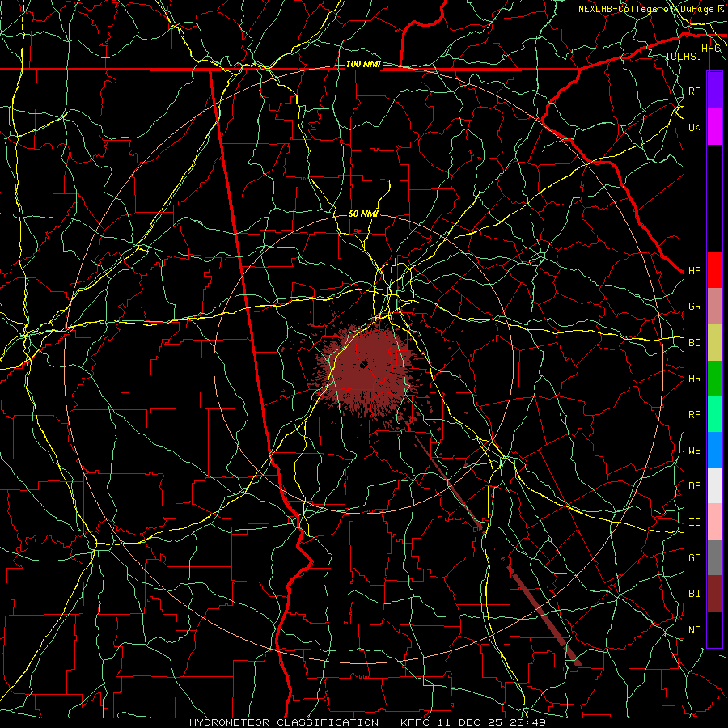Click the WS blue legend swatch

[x=714, y=450]
